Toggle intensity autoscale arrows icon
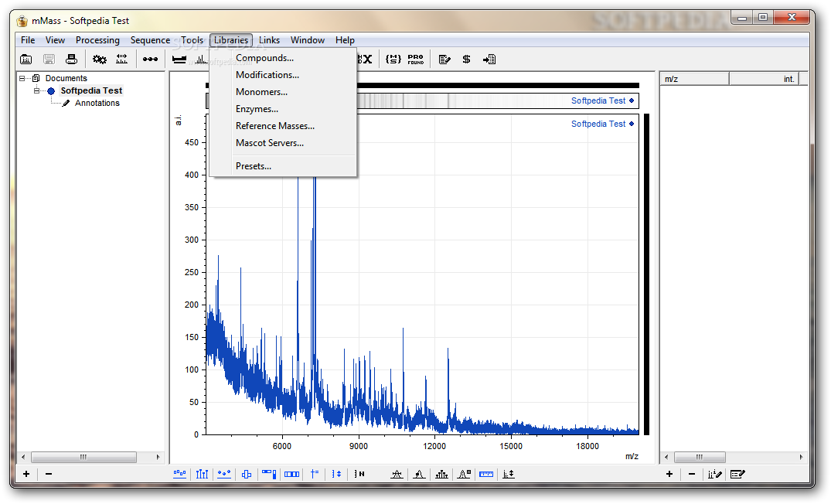 click(336, 474)
